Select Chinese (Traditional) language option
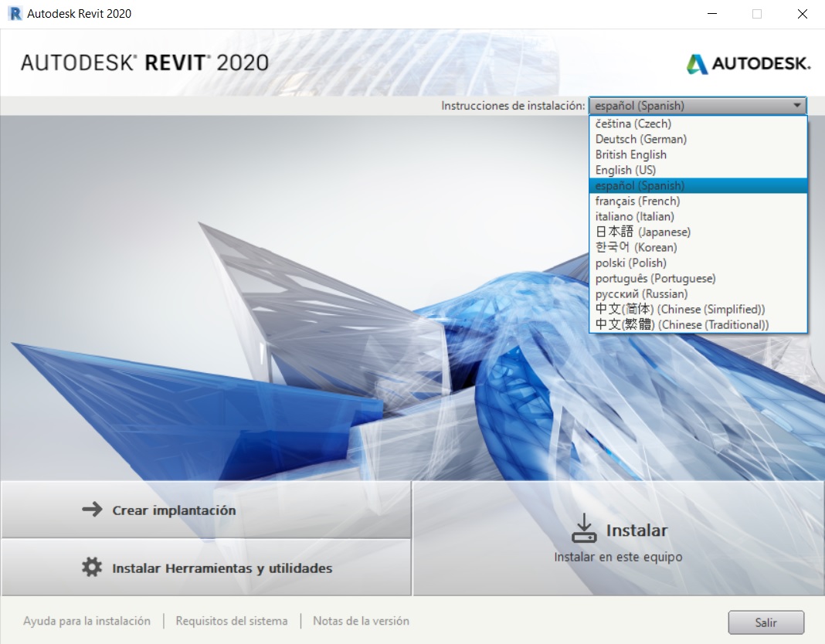The height and width of the screenshot is (644, 825). pyautogui.click(x=698, y=324)
